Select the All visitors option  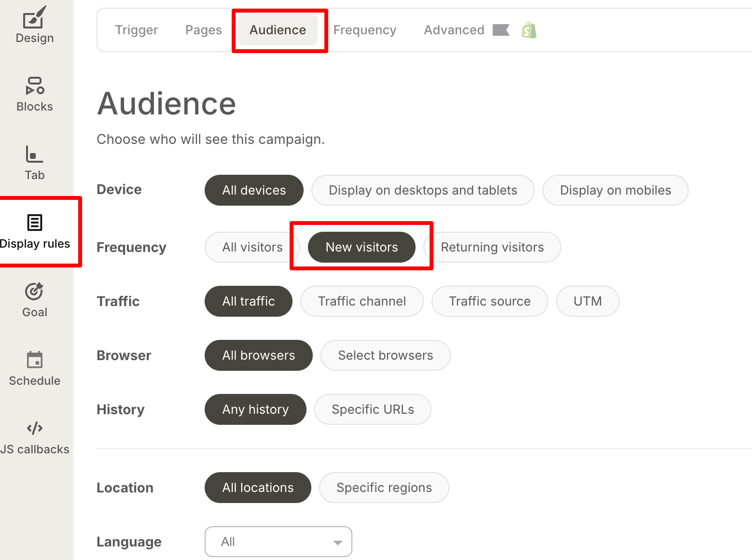pos(252,247)
